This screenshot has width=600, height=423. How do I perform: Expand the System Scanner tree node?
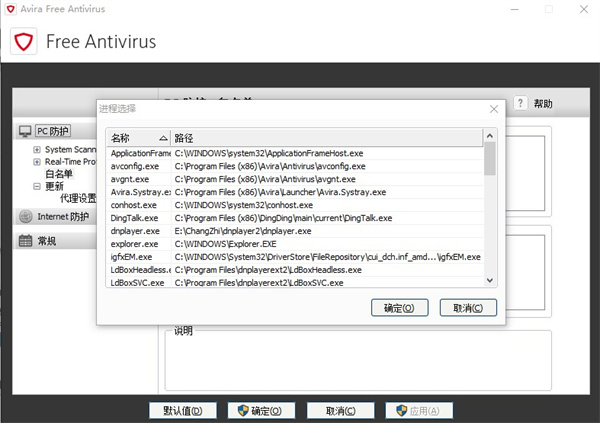[37, 150]
